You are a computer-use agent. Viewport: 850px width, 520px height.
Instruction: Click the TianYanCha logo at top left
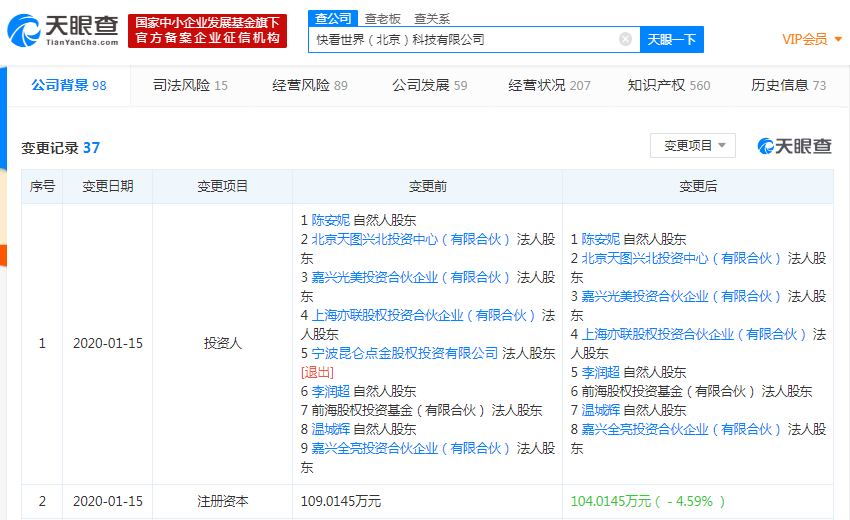click(x=63, y=30)
